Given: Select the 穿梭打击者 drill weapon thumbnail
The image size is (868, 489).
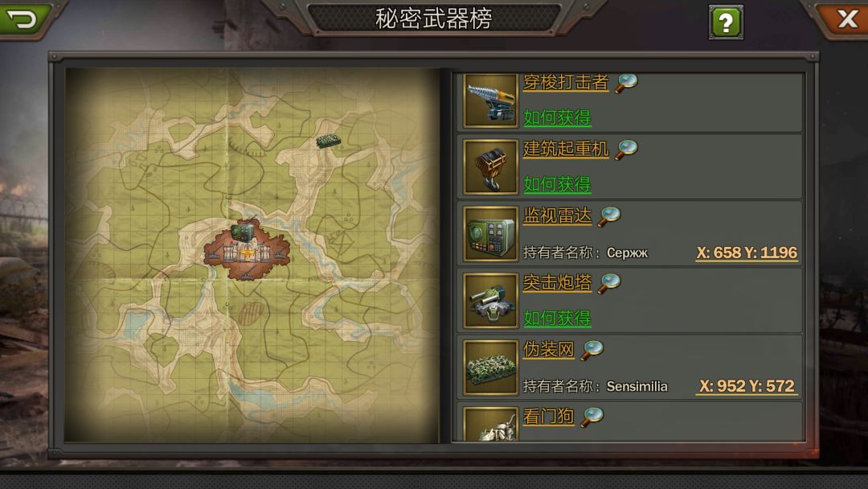Looking at the screenshot, I should (x=490, y=101).
